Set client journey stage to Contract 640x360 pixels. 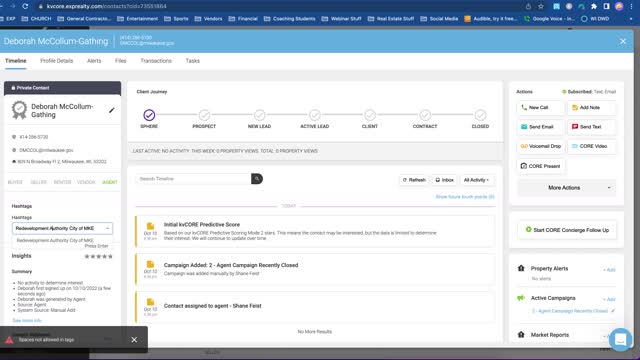click(x=425, y=115)
